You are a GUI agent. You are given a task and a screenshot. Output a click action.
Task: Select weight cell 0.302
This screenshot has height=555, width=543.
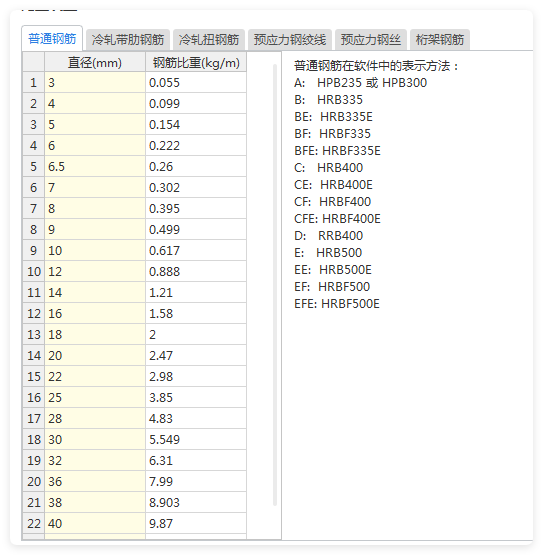pyautogui.click(x=196, y=187)
